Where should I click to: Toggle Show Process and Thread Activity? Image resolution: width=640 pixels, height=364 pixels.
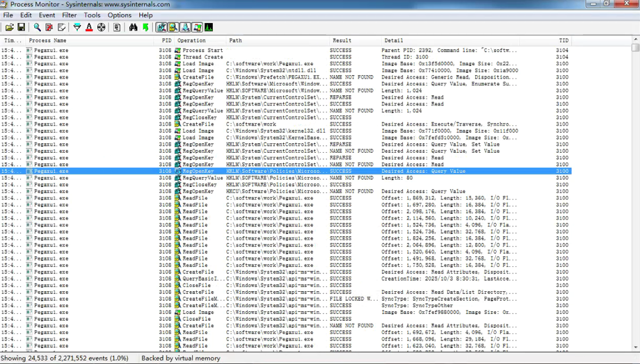point(197,27)
